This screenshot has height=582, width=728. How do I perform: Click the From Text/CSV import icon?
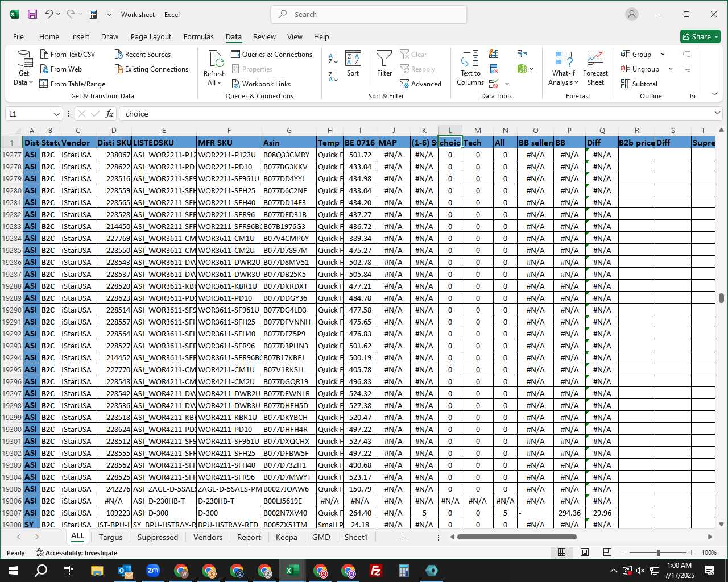pos(44,54)
